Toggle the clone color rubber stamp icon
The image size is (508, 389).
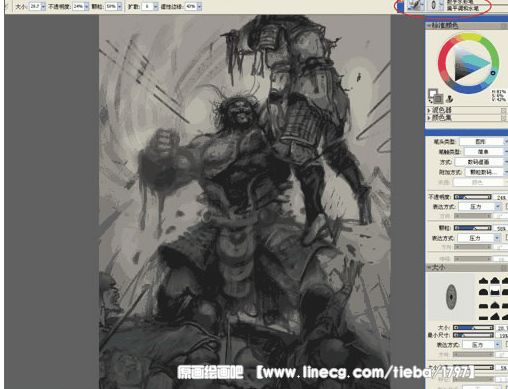pyautogui.click(x=449, y=98)
